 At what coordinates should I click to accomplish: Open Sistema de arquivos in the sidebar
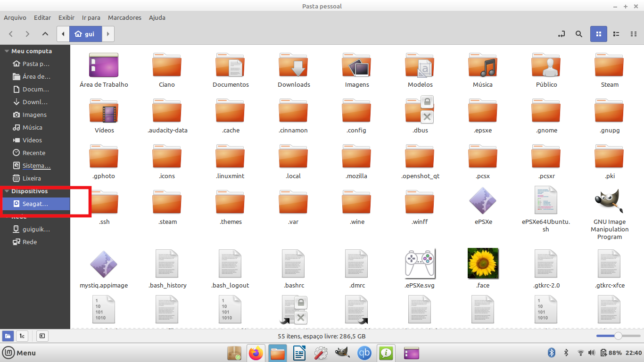point(35,165)
